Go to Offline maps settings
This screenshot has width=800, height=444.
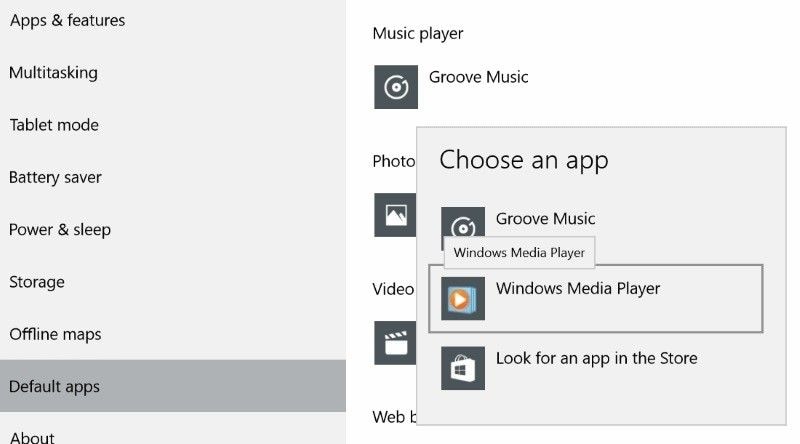55,334
